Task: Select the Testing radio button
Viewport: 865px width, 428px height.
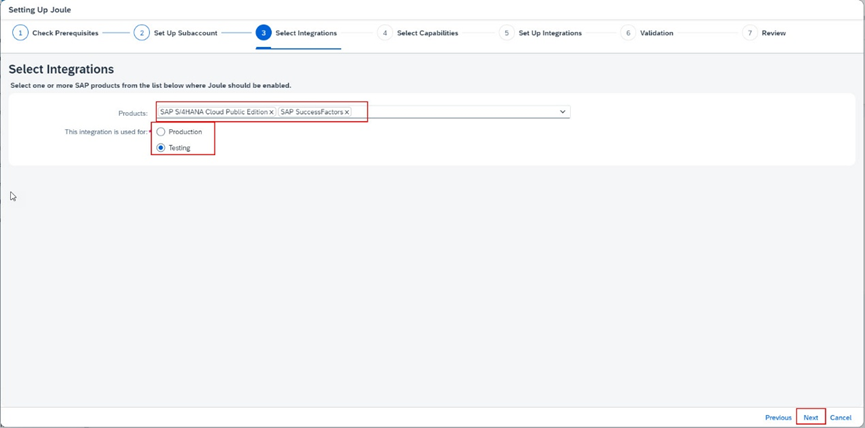Action: pos(161,148)
